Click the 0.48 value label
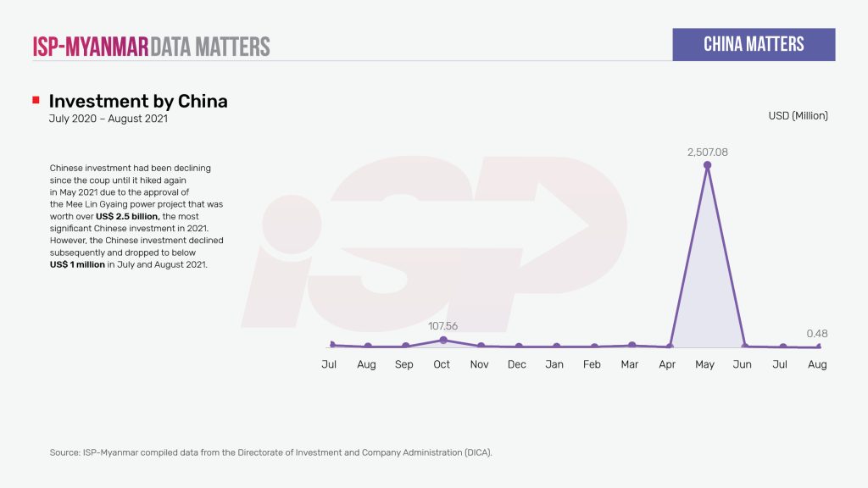Viewport: 868px width, 488px height. point(816,334)
